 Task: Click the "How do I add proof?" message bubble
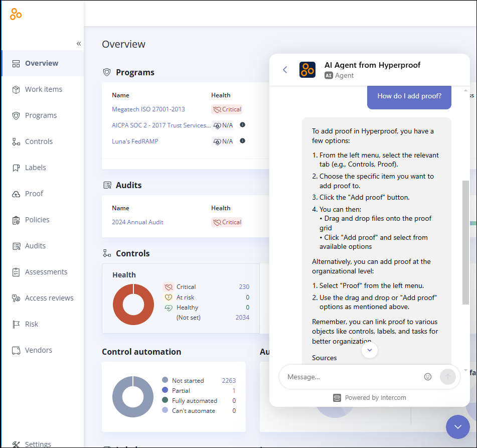tap(409, 96)
